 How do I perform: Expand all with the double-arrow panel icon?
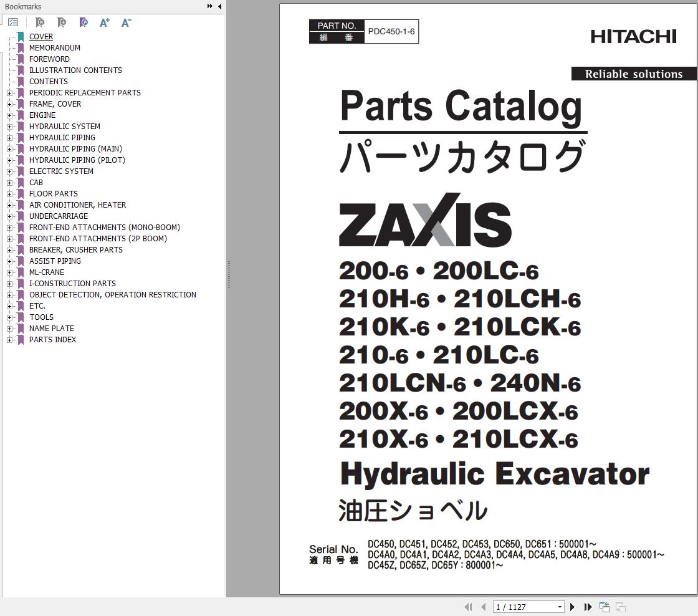209,6
